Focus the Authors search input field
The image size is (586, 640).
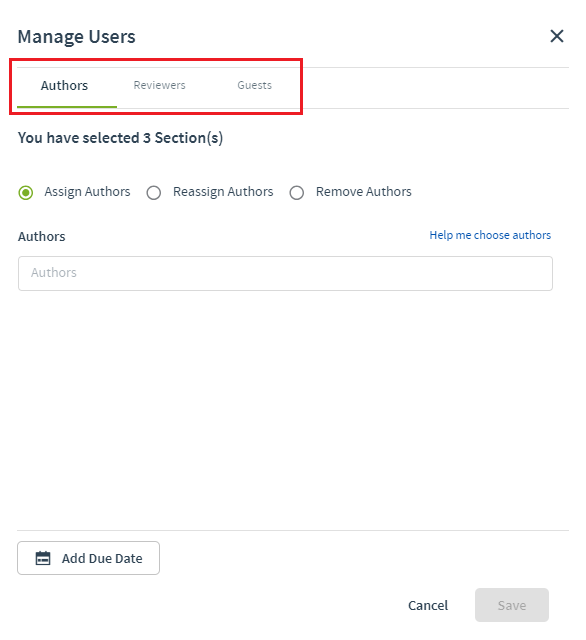click(285, 273)
